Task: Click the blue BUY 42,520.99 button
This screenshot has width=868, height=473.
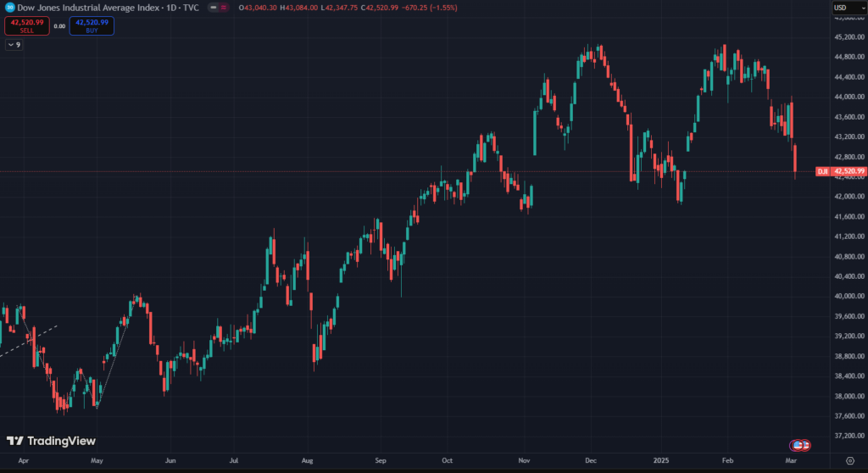Action: tap(92, 26)
